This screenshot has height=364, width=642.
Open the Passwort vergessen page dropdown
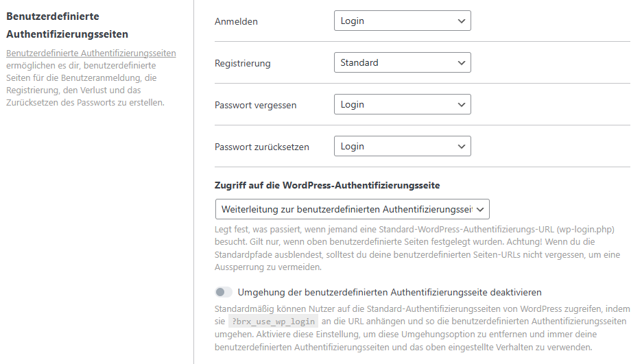click(x=394, y=105)
